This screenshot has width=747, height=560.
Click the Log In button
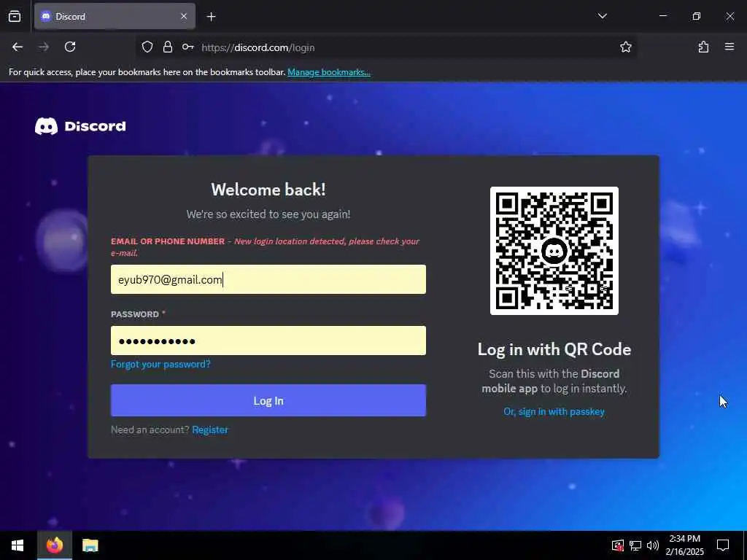point(268,400)
